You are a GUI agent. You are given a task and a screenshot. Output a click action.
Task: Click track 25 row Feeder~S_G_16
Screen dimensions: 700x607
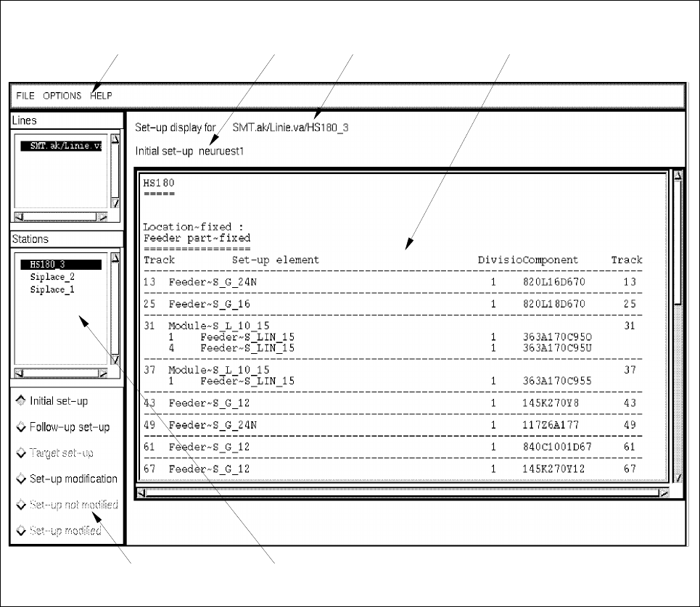coord(393,304)
